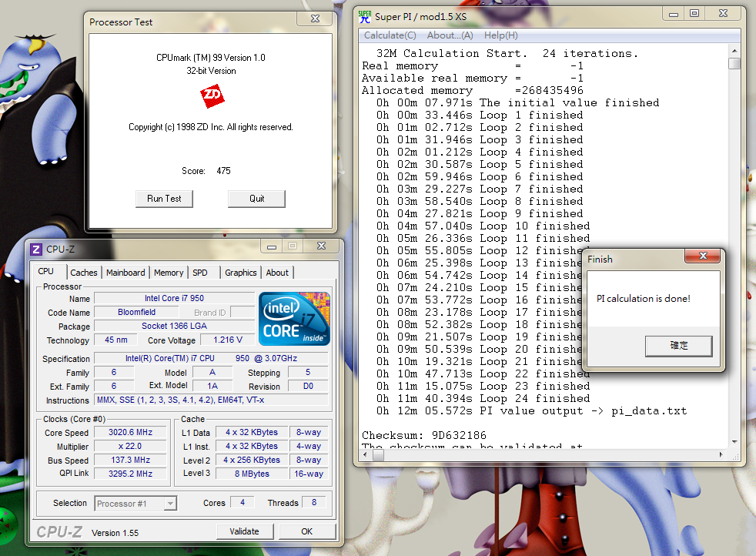Screen dimensions: 756x556
Task: Switch to the Memory tab
Action: [x=169, y=273]
